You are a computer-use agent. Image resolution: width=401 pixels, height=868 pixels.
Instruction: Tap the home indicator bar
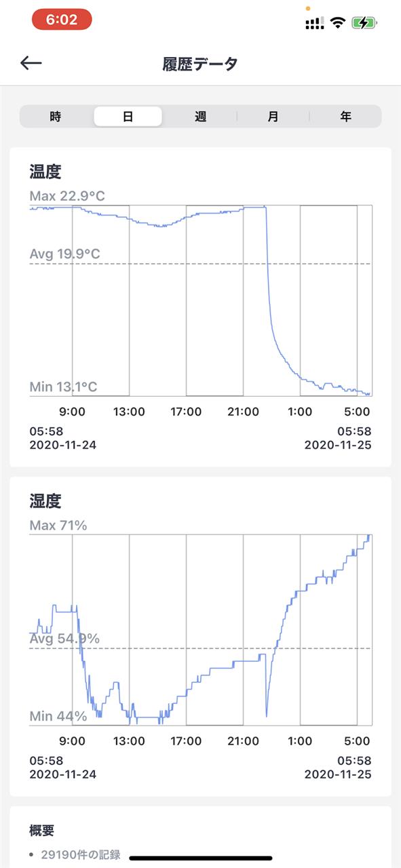200,858
